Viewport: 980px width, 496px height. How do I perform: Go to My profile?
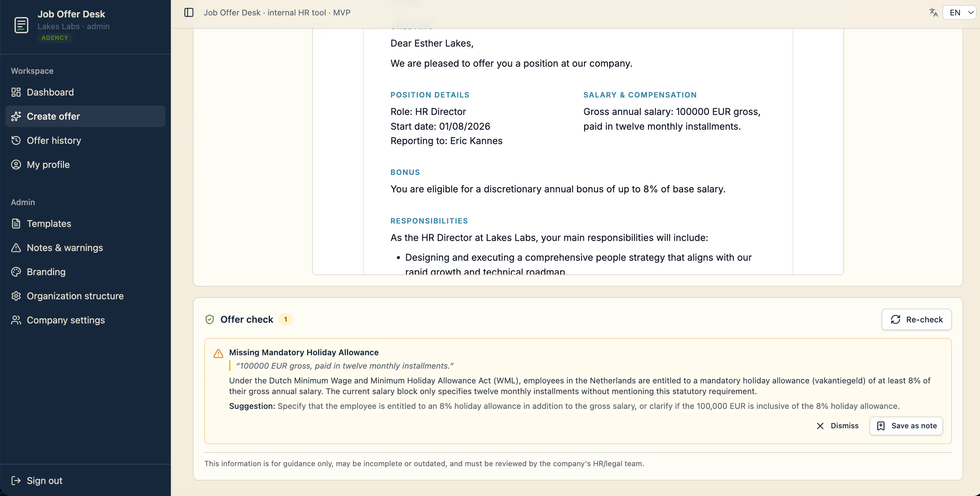[85, 165]
